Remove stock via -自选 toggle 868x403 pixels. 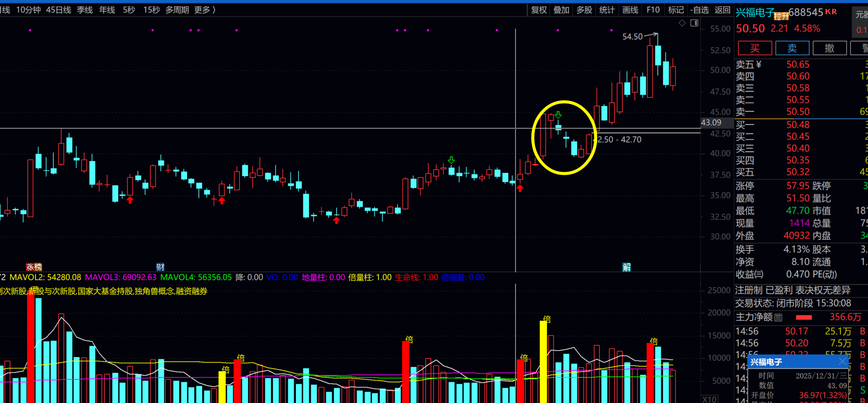point(699,10)
